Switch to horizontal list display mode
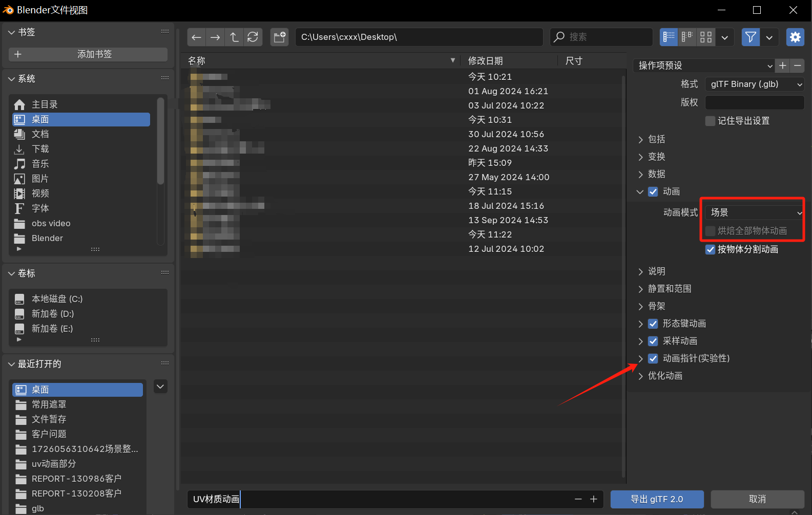 [x=687, y=37]
